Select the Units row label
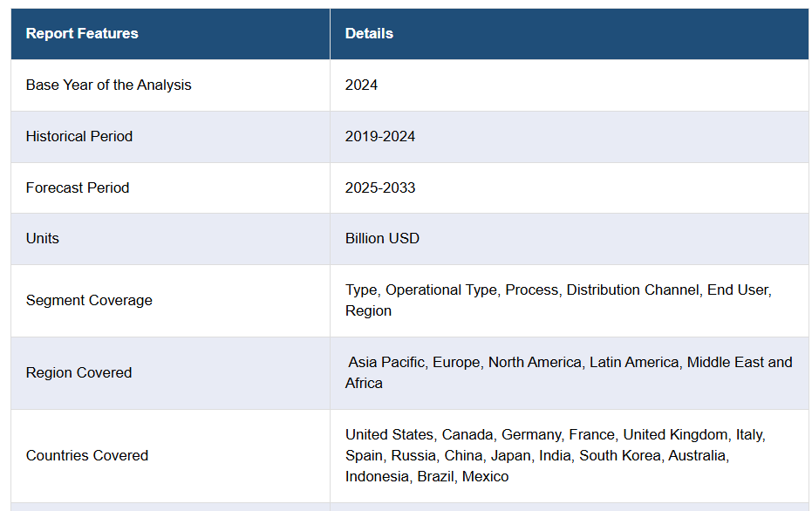This screenshot has width=812, height=511. (x=43, y=239)
